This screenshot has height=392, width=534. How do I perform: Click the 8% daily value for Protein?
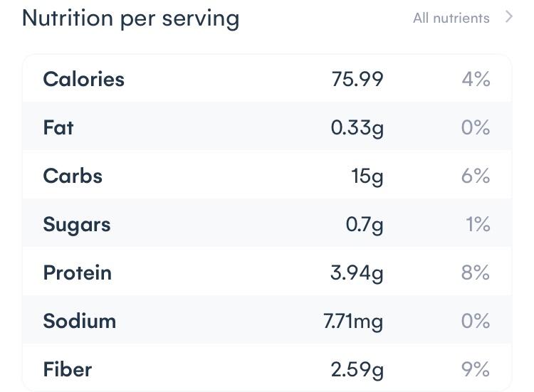click(476, 272)
